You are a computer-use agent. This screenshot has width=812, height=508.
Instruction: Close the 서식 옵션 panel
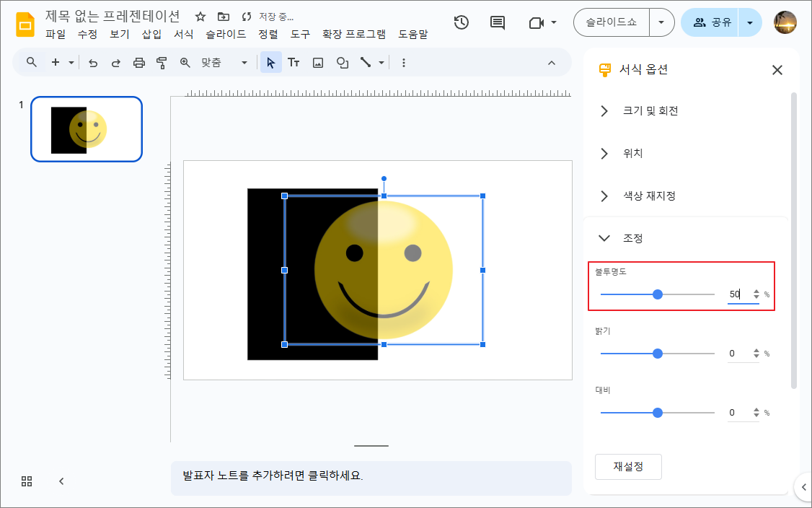[777, 70]
